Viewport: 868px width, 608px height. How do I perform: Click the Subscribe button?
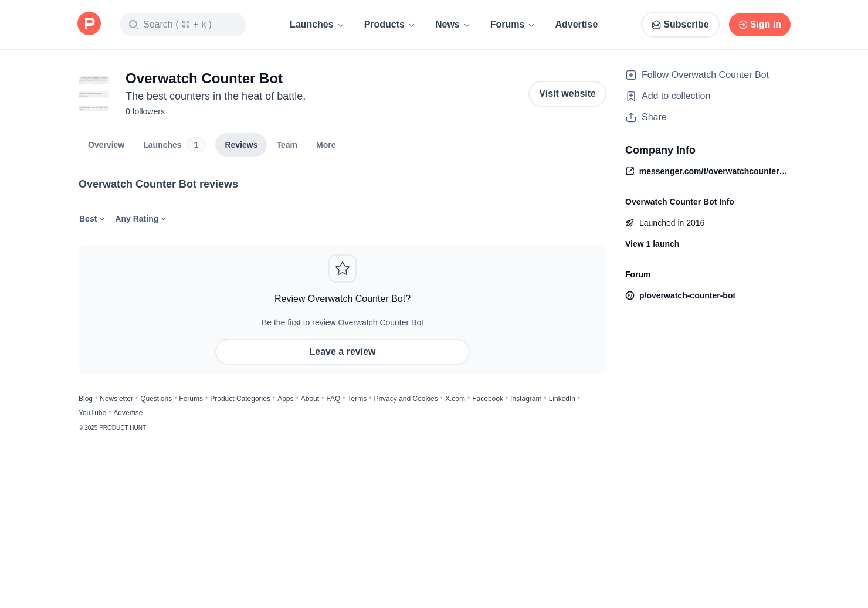pyautogui.click(x=680, y=25)
